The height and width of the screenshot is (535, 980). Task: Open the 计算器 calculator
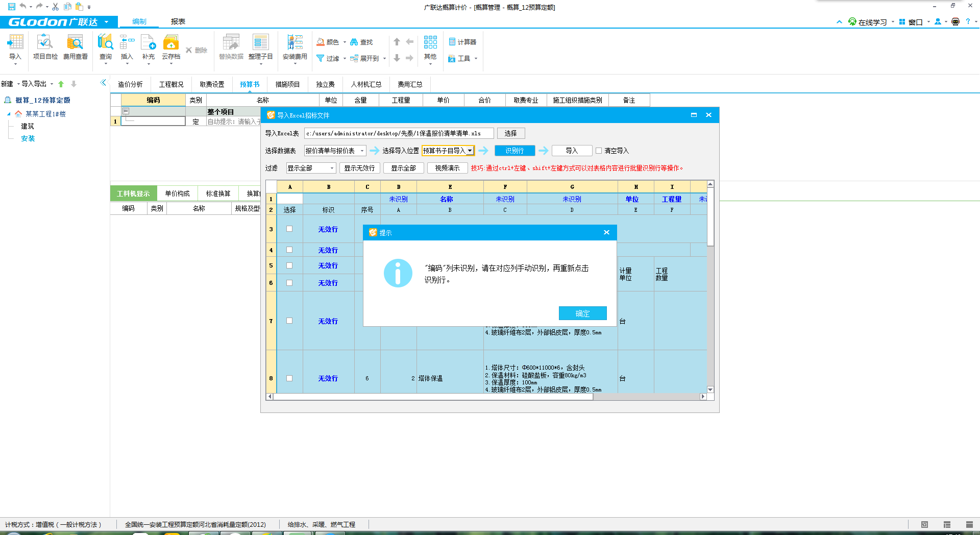[462, 42]
